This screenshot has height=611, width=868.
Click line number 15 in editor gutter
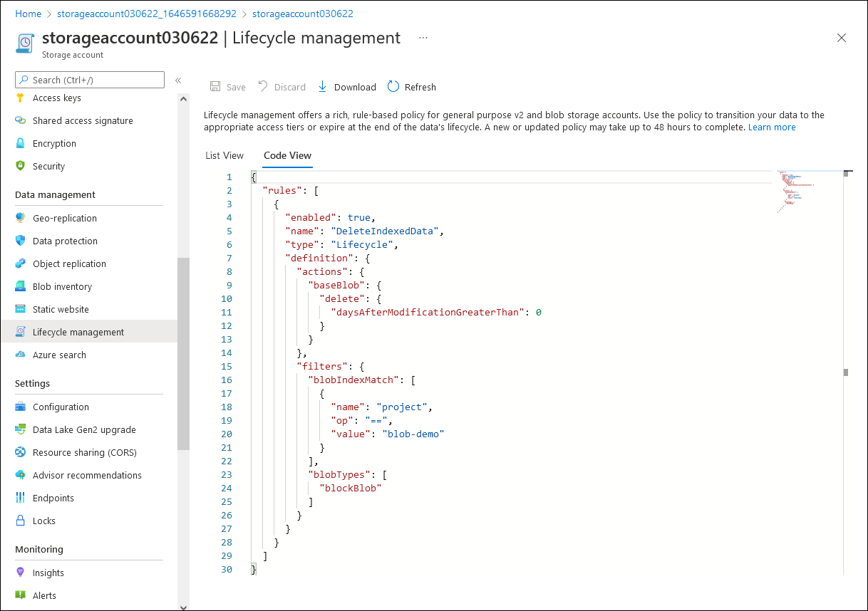[x=227, y=367]
